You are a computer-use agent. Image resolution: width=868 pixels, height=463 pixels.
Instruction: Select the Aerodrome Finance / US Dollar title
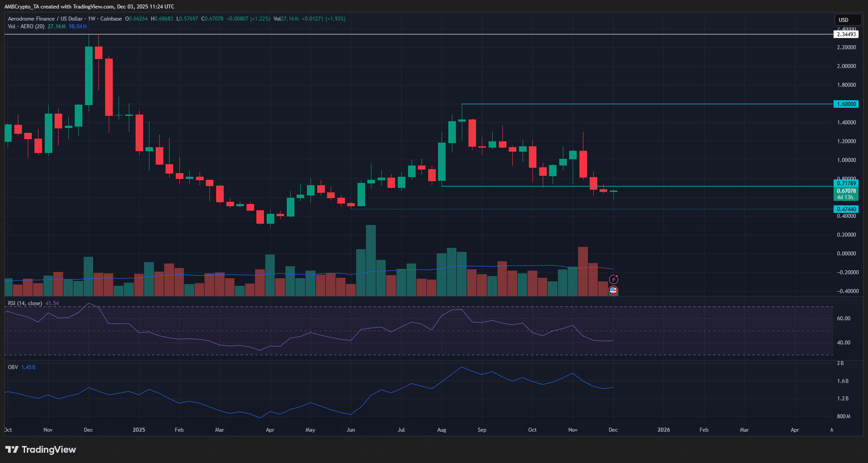coord(45,19)
